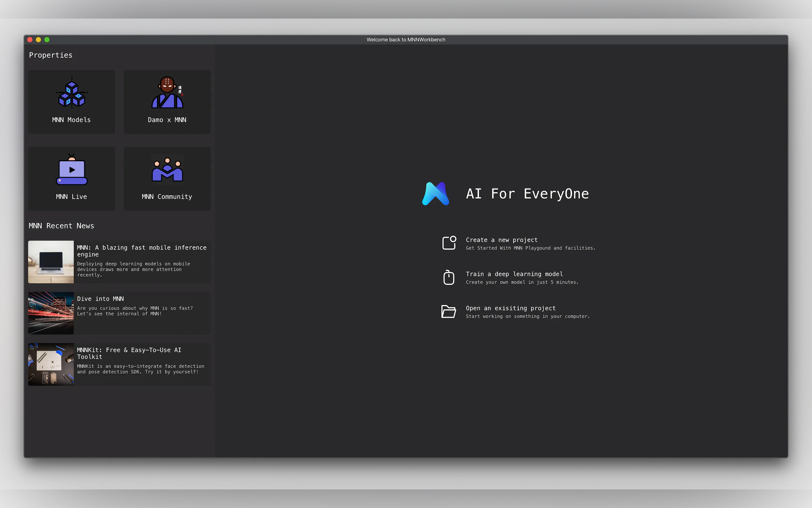Screen dimensions: 812x508
Task: Open the city lights news thumbnail
Action: [51, 313]
